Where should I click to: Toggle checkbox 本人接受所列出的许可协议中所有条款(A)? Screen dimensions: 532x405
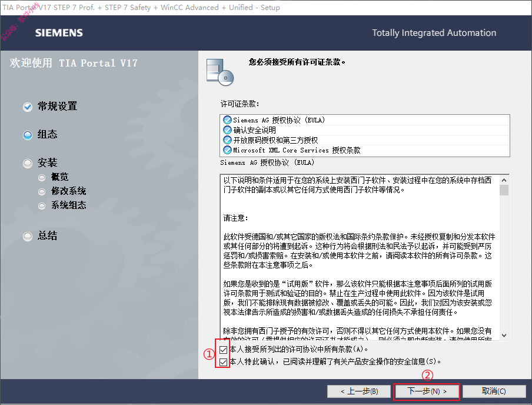(223, 350)
